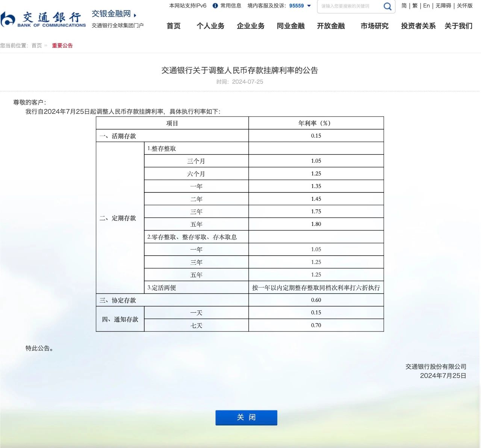Click the search magnifier icon
The width and height of the screenshot is (481, 448).
click(387, 6)
